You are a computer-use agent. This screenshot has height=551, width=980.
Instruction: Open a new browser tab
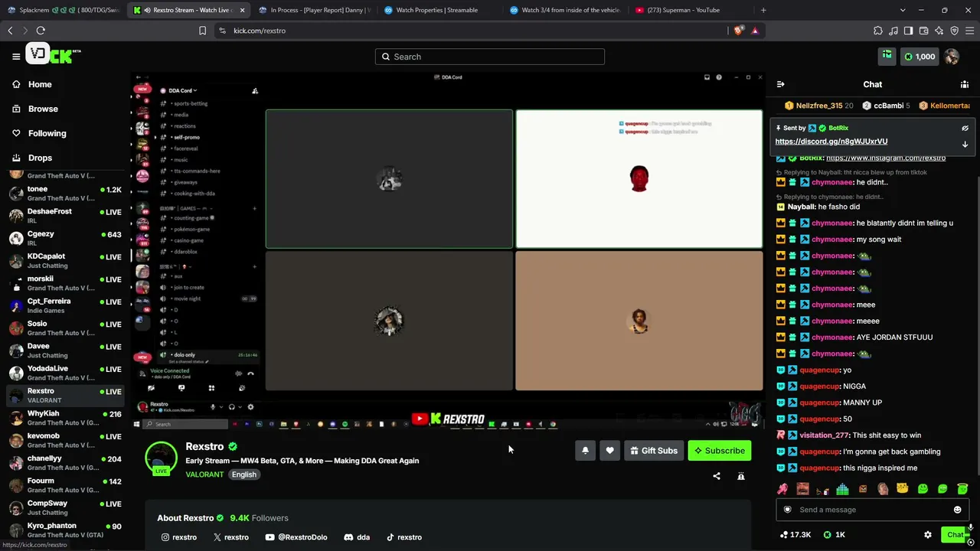tap(763, 10)
